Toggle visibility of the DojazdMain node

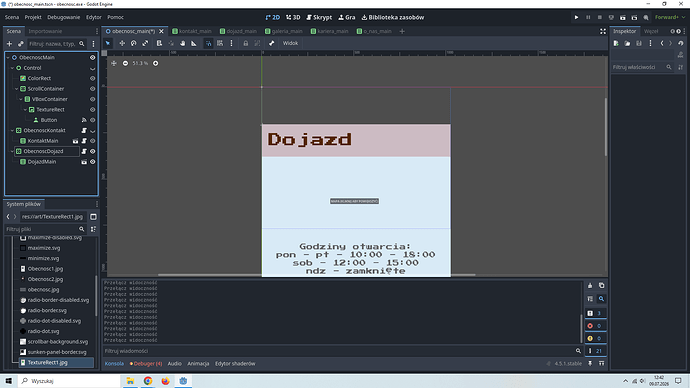92,162
